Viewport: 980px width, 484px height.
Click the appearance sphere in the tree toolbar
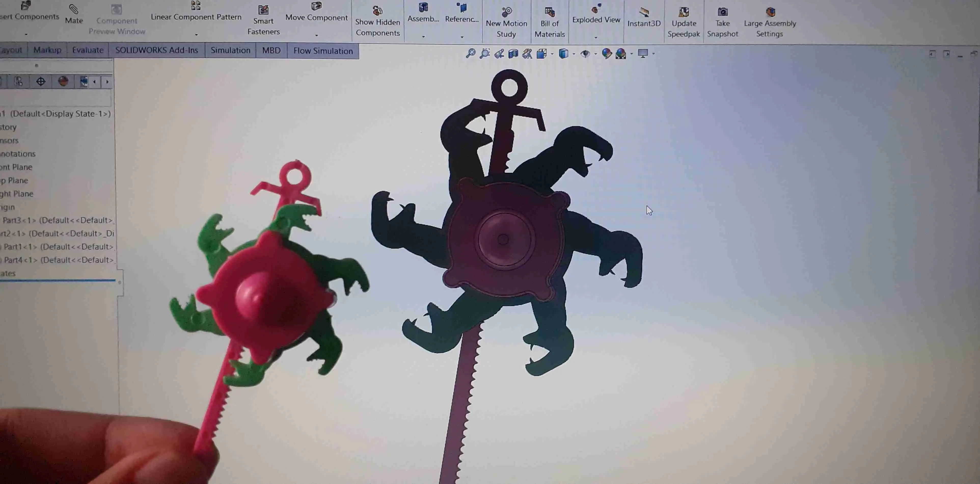coord(63,81)
